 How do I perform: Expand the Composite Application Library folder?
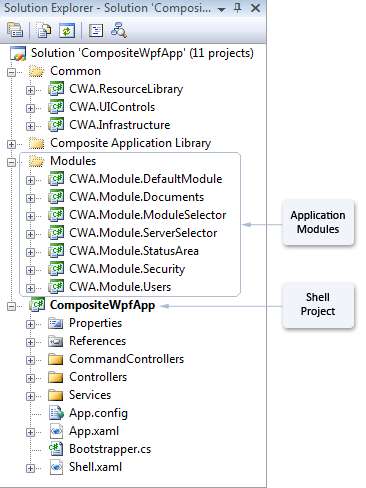[x=11, y=144]
